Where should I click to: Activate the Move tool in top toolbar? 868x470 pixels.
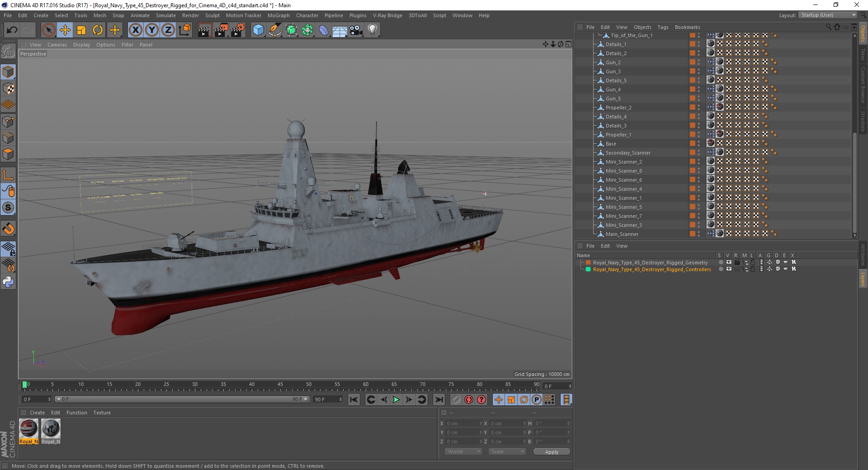[x=65, y=30]
